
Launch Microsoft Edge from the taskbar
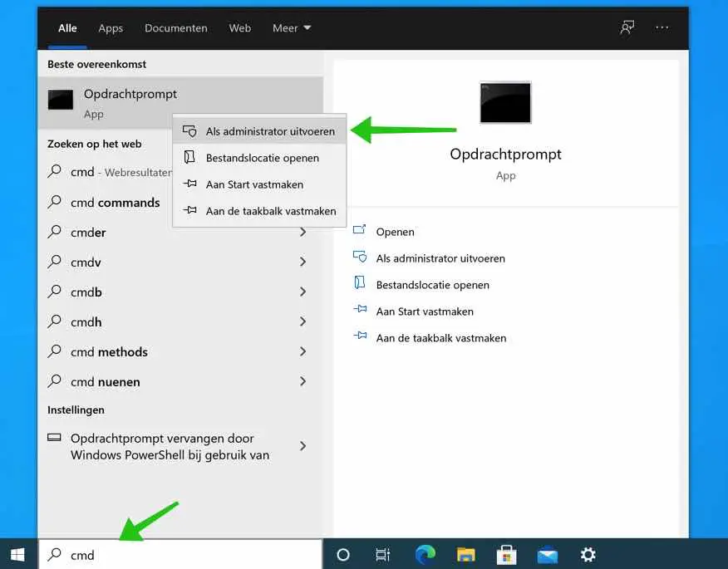(425, 555)
